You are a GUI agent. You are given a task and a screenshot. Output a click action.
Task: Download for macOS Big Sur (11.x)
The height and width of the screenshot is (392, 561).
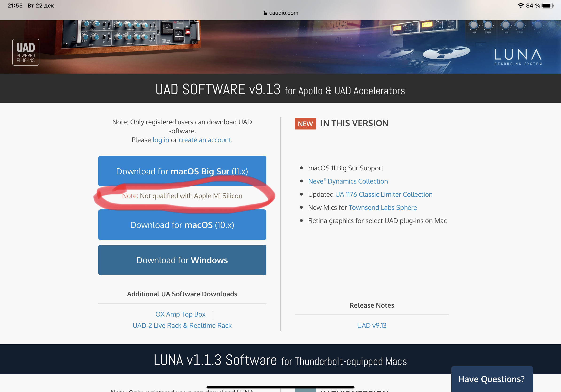coord(182,171)
